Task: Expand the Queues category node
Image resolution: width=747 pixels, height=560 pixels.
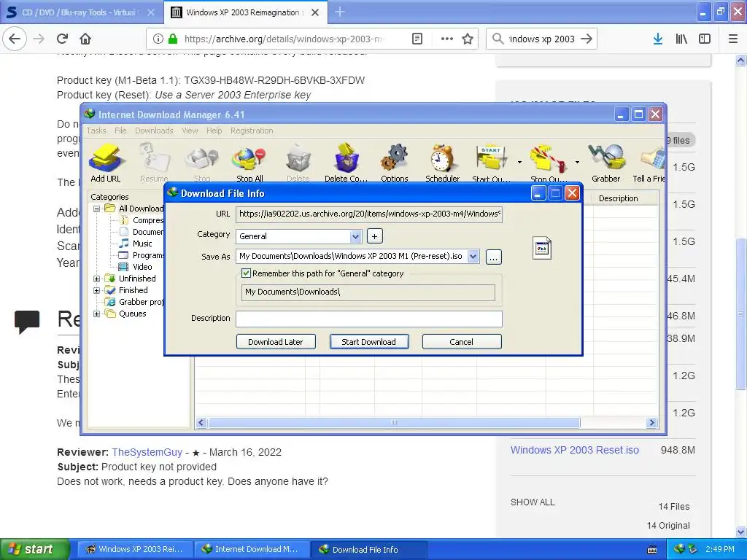Action: pyautogui.click(x=97, y=314)
